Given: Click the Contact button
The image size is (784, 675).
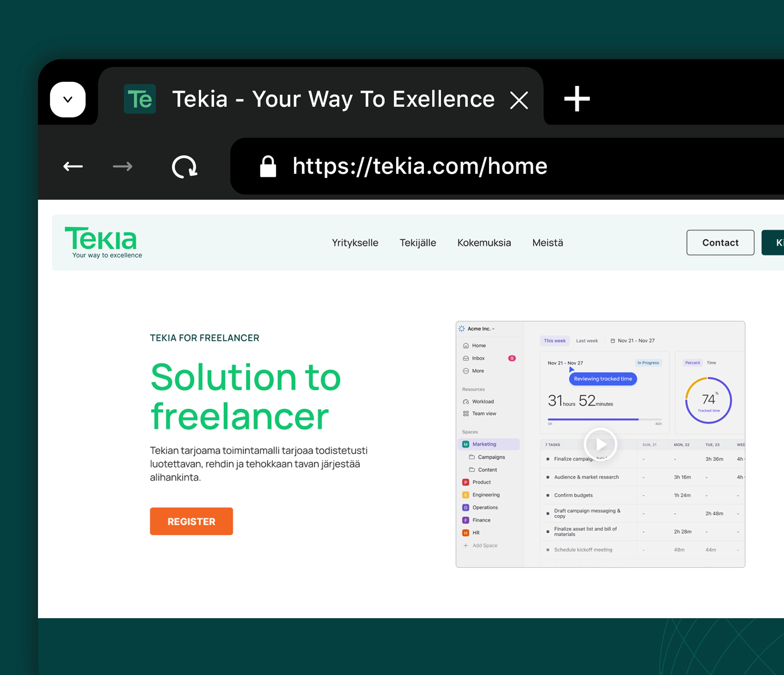Looking at the screenshot, I should (x=720, y=242).
